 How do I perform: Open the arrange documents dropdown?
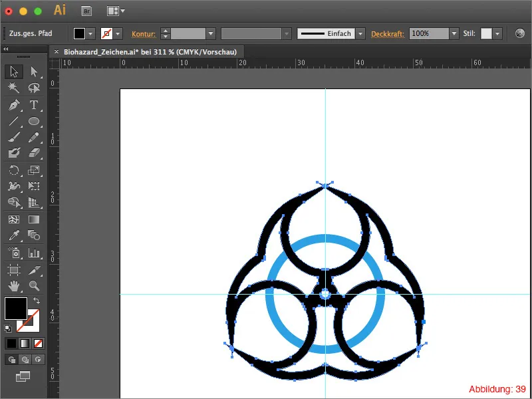(116, 11)
